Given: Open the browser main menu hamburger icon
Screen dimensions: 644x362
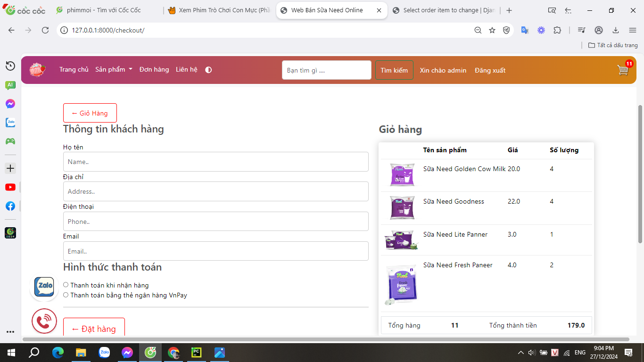Looking at the screenshot, I should [633, 30].
